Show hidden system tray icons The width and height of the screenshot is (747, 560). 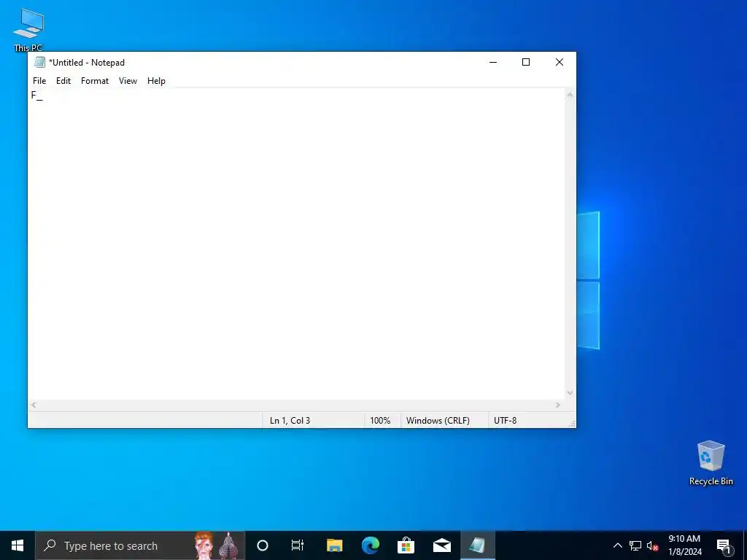(617, 545)
